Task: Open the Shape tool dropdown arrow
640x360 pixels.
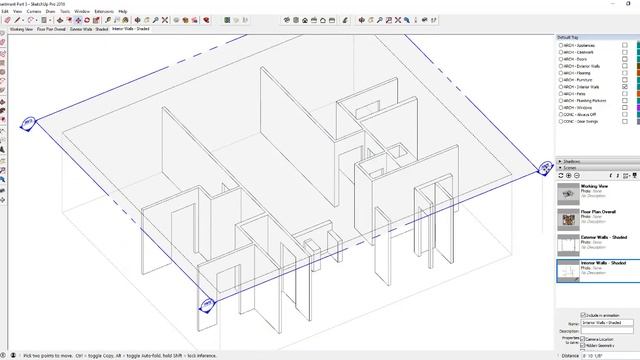Action: pos(50,20)
